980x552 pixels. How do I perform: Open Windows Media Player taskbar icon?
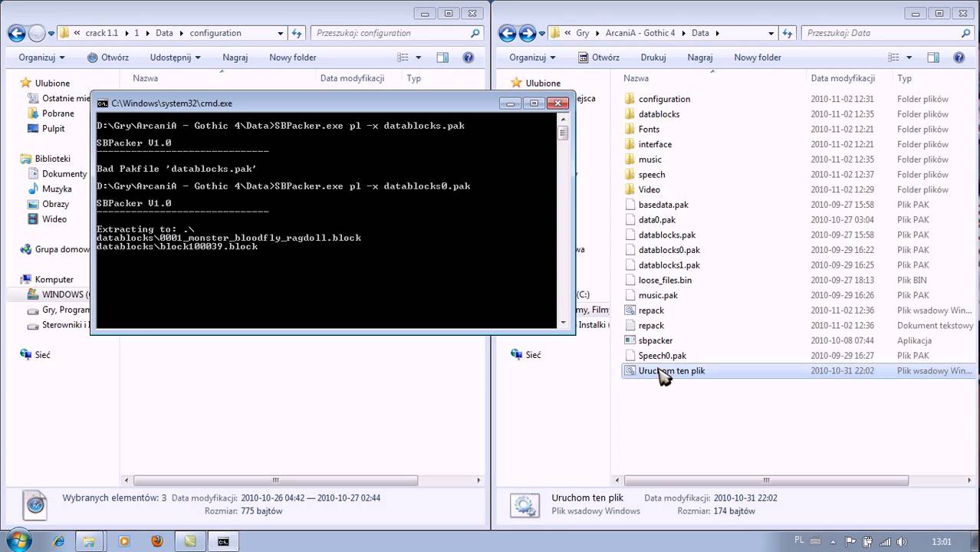tap(124, 541)
